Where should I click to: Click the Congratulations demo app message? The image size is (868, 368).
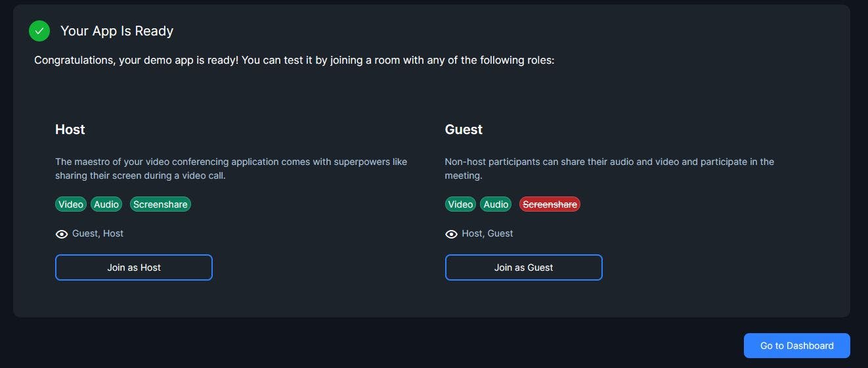pos(294,60)
